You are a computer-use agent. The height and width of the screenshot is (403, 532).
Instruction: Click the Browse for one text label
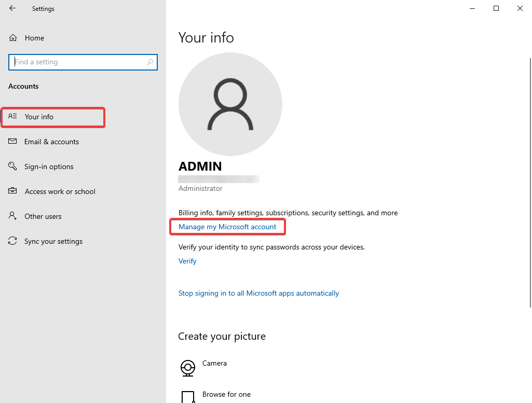pos(226,394)
